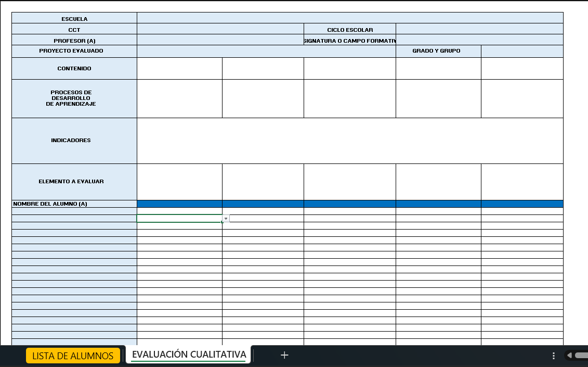Select the EVALUACIÓN CUALITATIVA sheet tab
Viewport: 588px width, 367px height.
coord(189,355)
